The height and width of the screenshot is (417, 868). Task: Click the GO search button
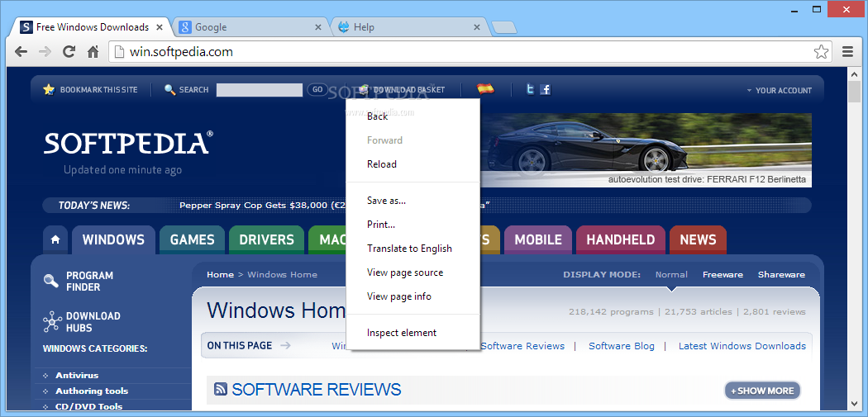[x=317, y=90]
